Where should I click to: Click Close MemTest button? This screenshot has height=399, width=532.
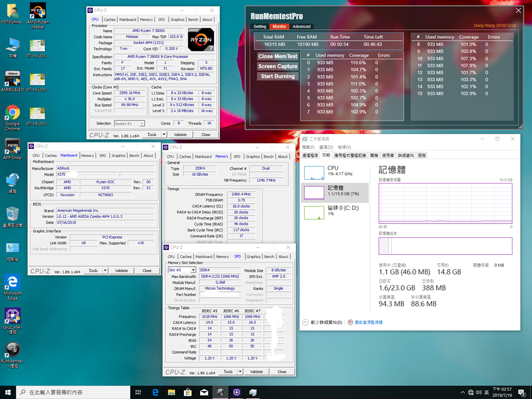(278, 57)
